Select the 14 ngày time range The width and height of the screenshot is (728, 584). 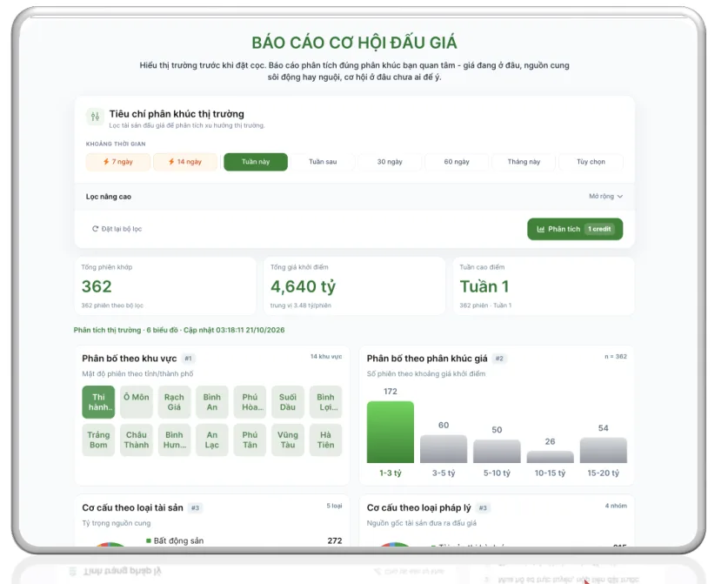pyautogui.click(x=184, y=162)
